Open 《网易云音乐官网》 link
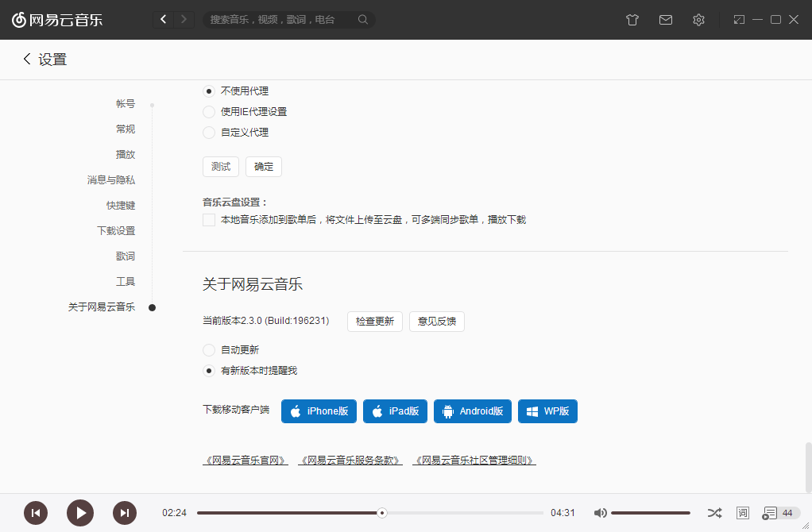 [x=246, y=460]
